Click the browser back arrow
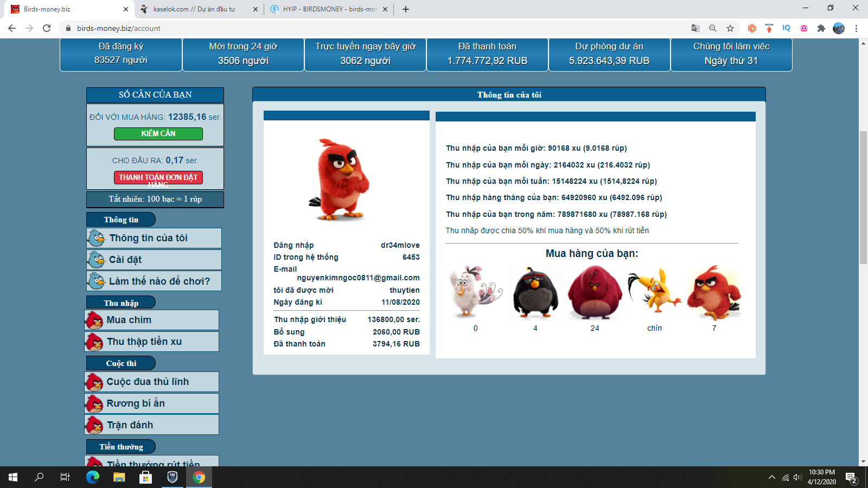Image resolution: width=868 pixels, height=488 pixels. [12, 28]
